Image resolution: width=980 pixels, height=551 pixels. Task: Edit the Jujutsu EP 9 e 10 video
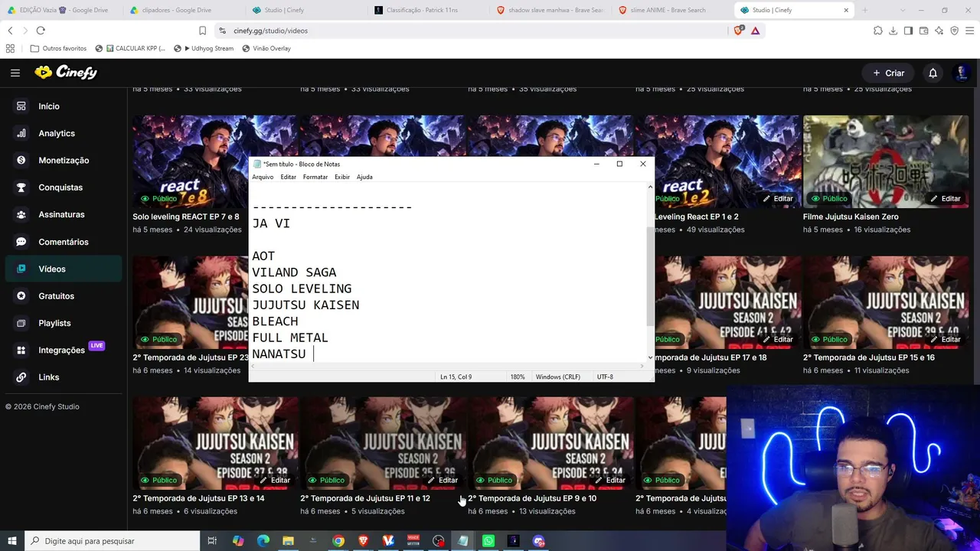[609, 481]
